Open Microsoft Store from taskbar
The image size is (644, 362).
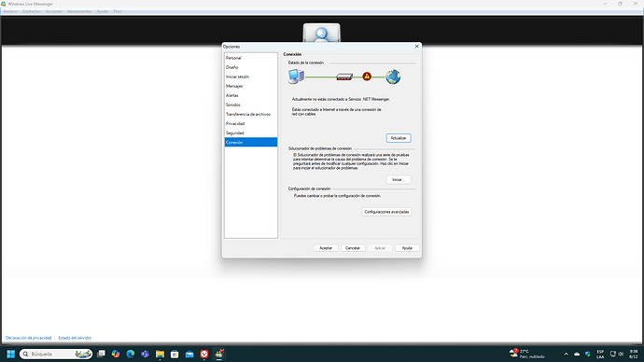175,354
